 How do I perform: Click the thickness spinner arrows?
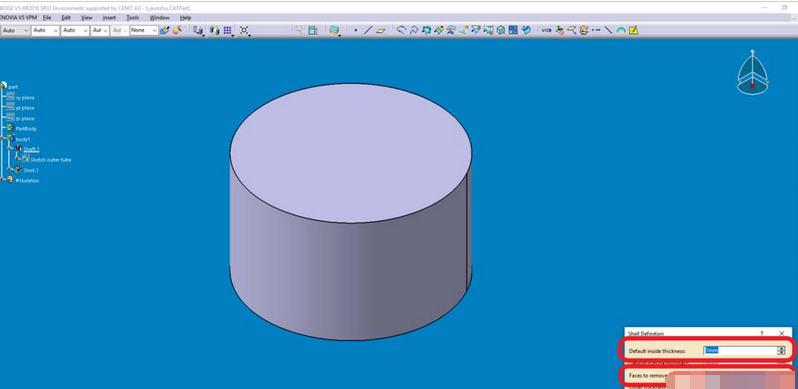[781, 350]
